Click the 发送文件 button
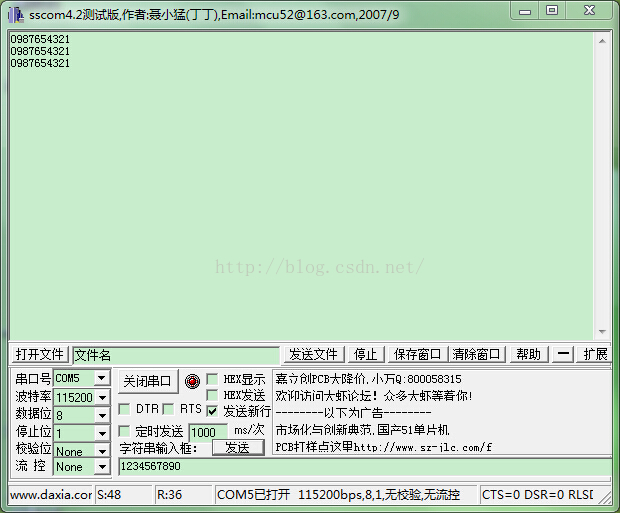 tap(314, 354)
